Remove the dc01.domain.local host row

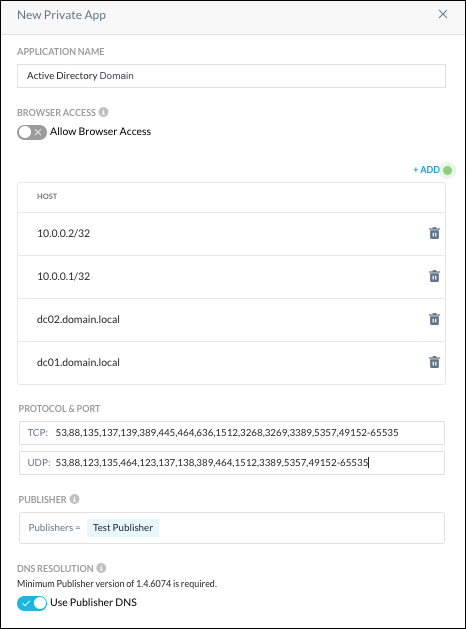click(x=434, y=362)
